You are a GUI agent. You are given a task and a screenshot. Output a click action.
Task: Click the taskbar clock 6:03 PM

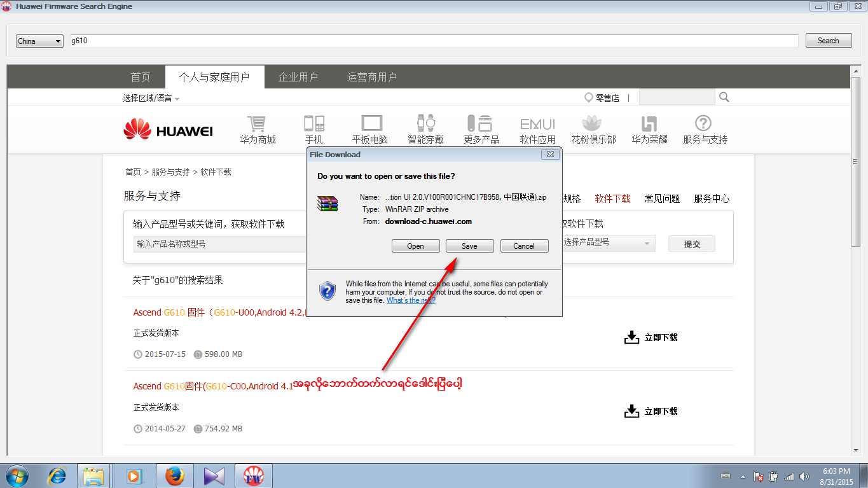click(x=836, y=471)
